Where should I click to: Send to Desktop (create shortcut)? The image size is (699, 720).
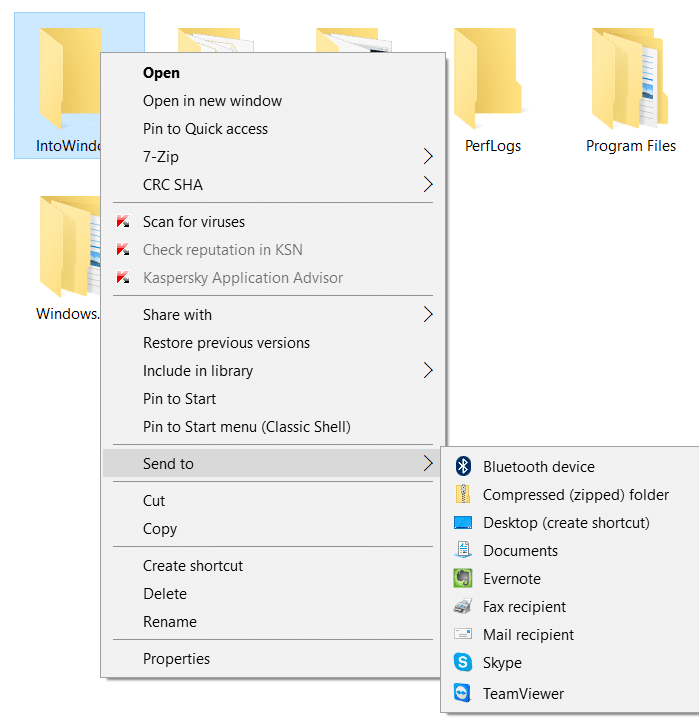(x=570, y=523)
